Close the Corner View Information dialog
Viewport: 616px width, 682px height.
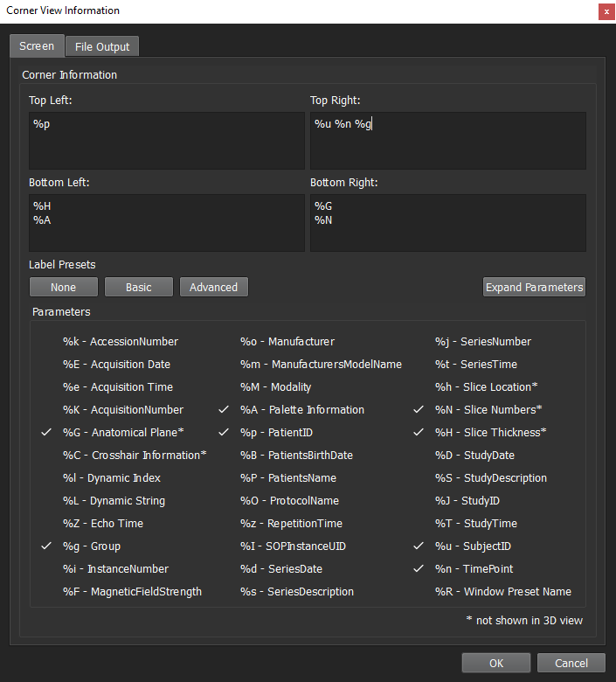(605, 11)
